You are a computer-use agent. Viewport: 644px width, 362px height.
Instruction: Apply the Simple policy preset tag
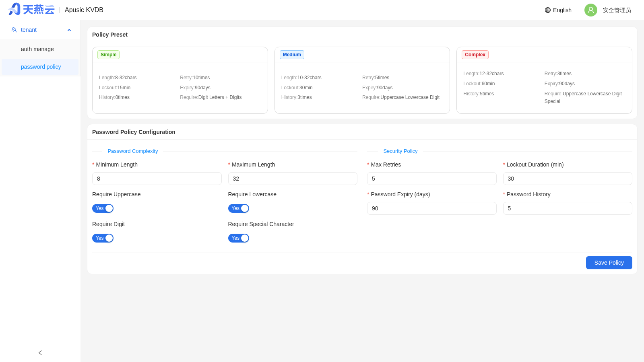click(108, 55)
